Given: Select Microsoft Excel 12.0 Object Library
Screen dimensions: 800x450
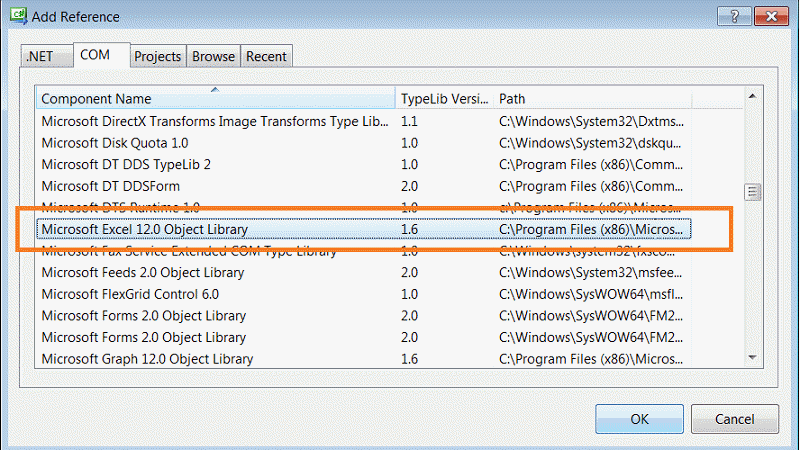Looking at the screenshot, I should tap(364, 229).
